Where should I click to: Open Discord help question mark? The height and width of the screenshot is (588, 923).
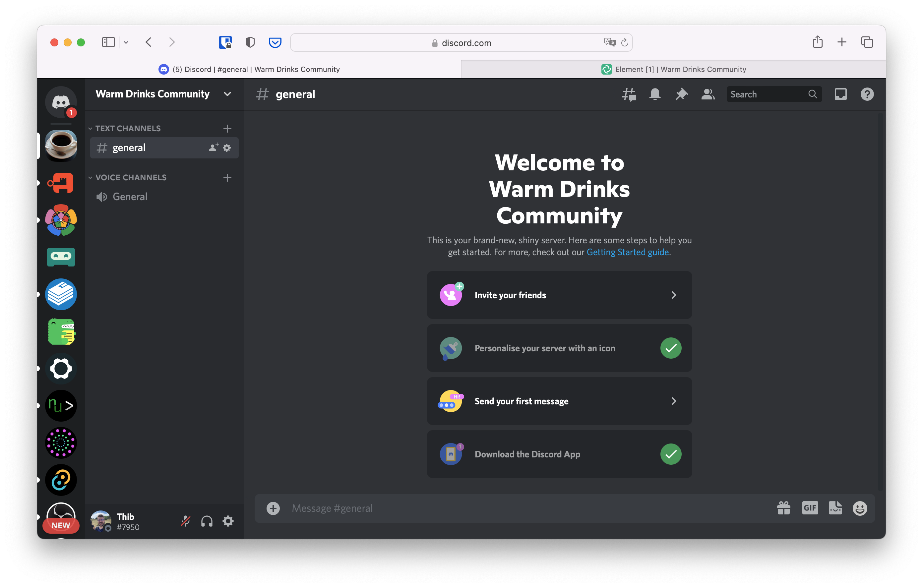tap(867, 94)
